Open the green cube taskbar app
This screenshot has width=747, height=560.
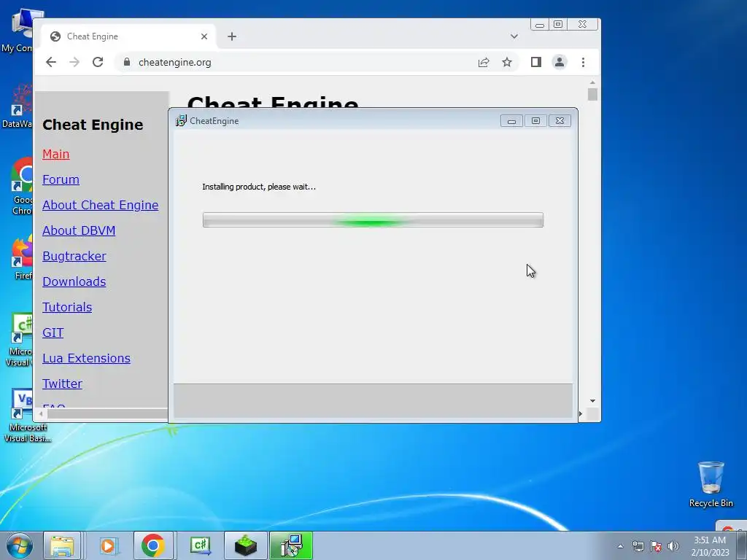click(x=246, y=545)
